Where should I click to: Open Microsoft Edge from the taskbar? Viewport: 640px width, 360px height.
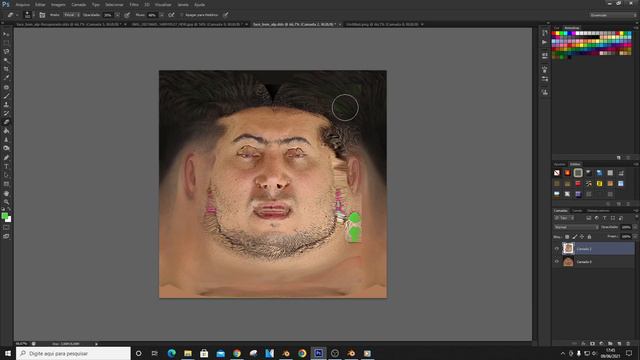coord(171,353)
